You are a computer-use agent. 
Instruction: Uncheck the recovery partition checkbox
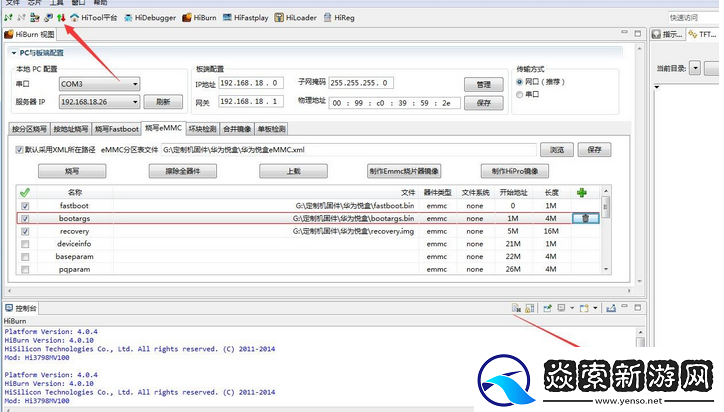[x=25, y=231]
